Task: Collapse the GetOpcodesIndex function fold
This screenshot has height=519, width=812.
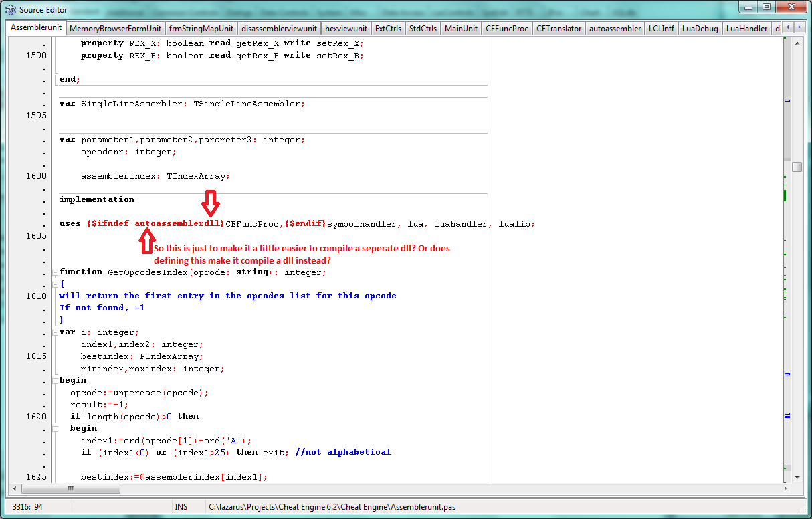Action: coord(55,272)
